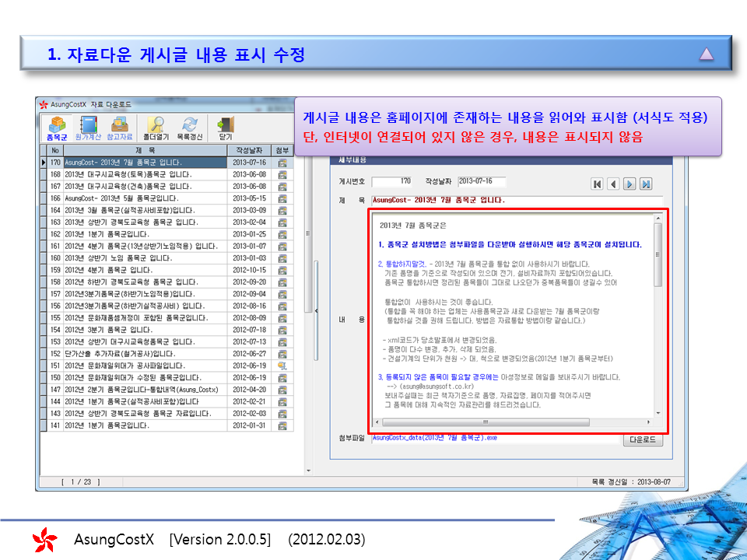
Task: Click the 첨부파일 filename field
Action: pos(496,438)
